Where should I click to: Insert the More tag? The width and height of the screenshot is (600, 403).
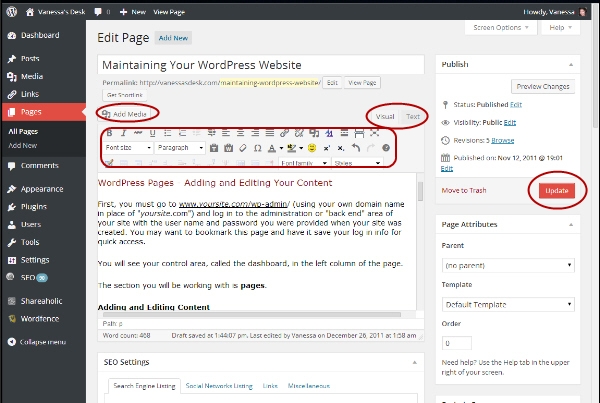tap(344, 133)
